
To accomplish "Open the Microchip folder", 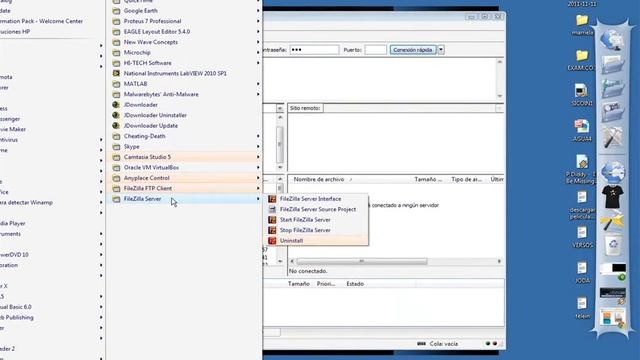I will [137, 53].
